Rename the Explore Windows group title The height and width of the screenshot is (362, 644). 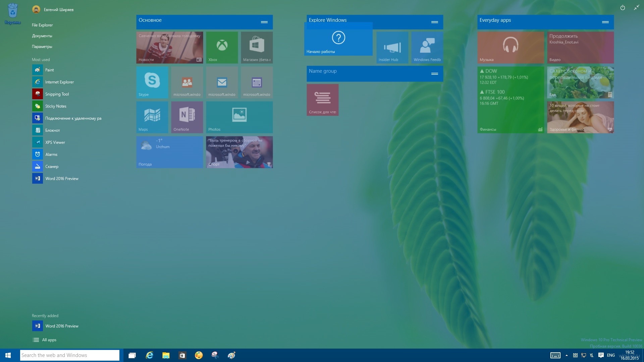tap(328, 20)
